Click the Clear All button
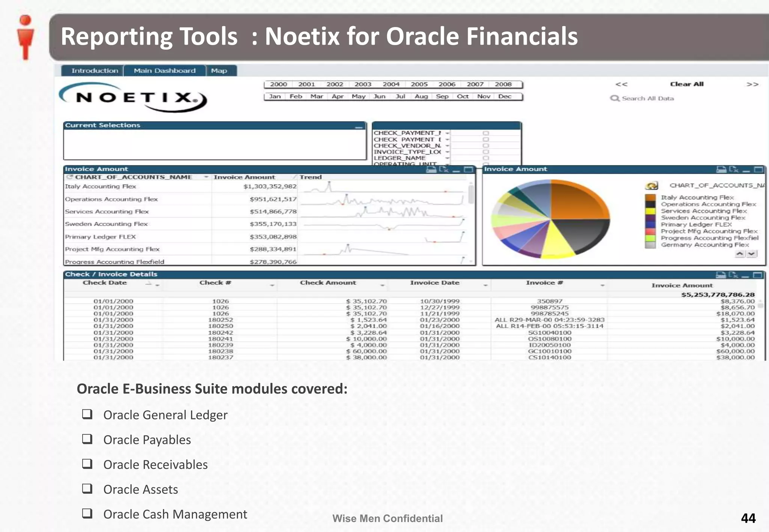This screenshot has width=769, height=532. (687, 84)
